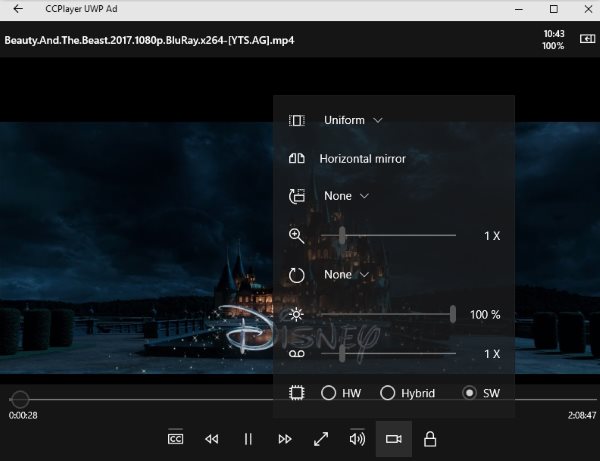Select HW decoder radio button

click(341, 393)
